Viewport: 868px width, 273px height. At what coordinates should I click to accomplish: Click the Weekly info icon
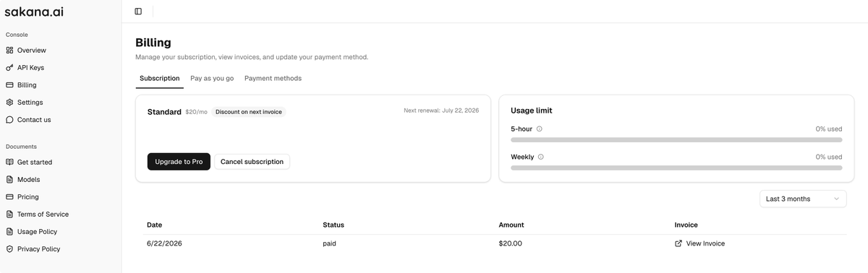[541, 157]
